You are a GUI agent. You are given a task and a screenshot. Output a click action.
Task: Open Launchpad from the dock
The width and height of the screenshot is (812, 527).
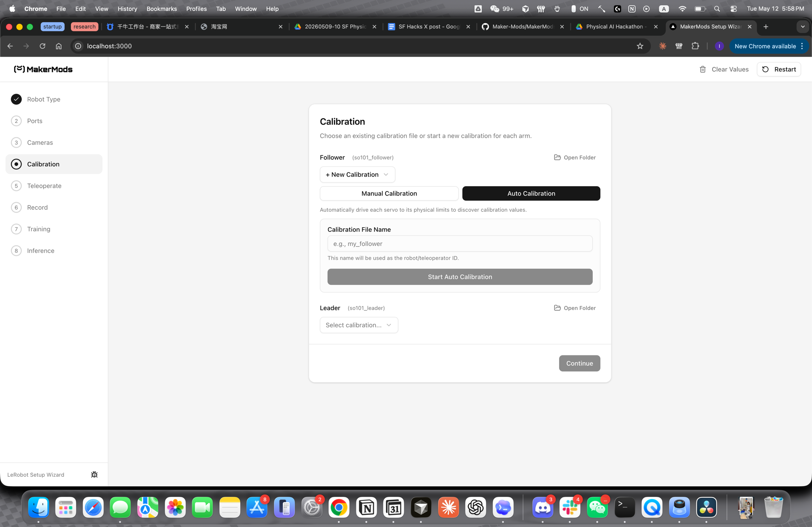(66, 508)
